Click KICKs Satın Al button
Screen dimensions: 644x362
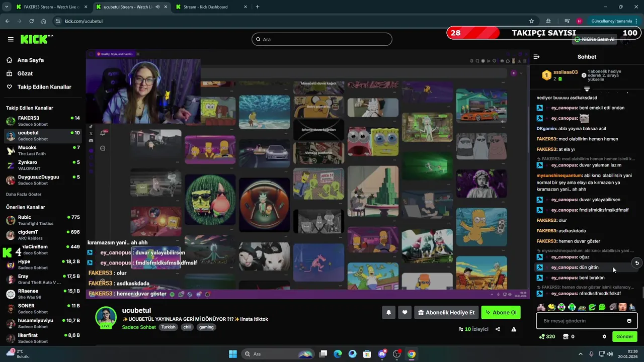coord(595,39)
